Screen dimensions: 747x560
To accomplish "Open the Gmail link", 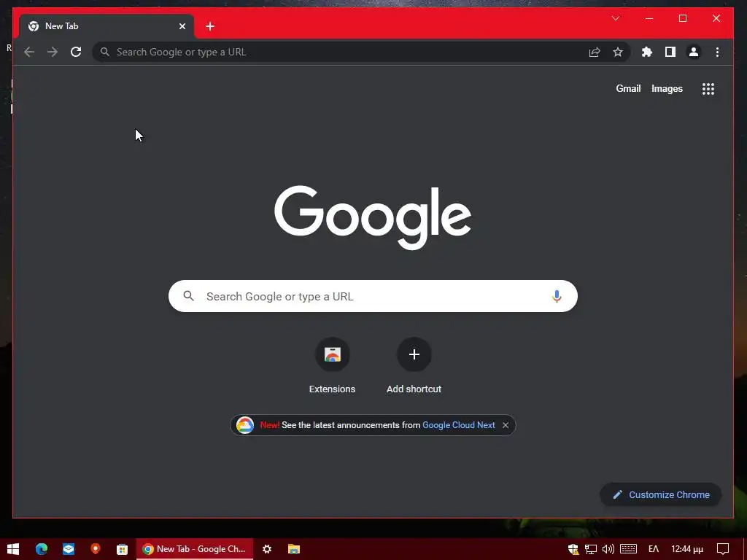I will pos(628,88).
